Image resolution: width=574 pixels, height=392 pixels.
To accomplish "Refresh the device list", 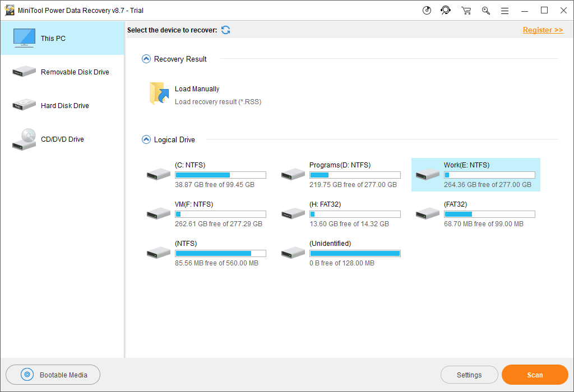I will pyautogui.click(x=225, y=30).
